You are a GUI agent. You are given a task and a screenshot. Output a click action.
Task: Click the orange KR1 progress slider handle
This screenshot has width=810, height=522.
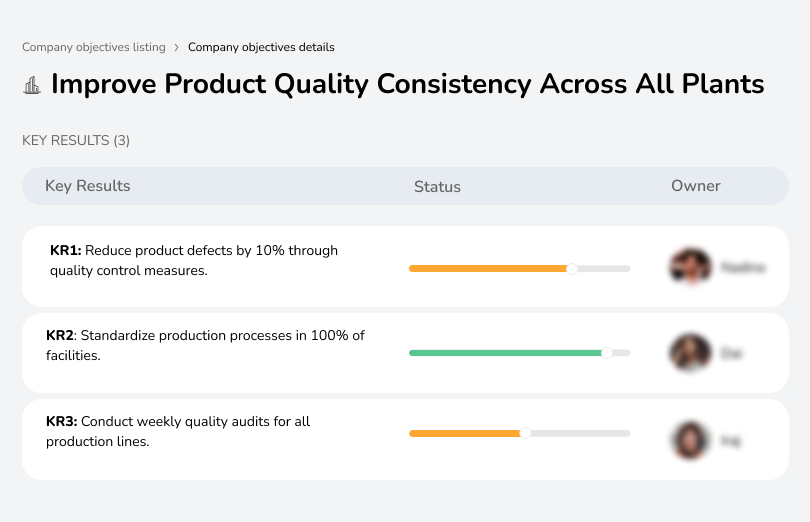pyautogui.click(x=571, y=269)
